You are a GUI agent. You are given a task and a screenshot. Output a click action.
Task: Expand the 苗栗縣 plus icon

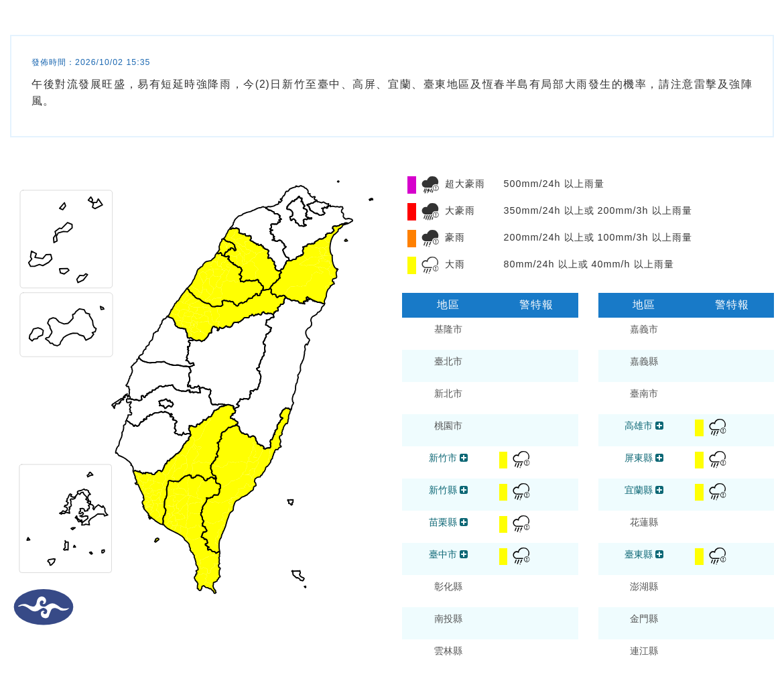click(x=464, y=522)
